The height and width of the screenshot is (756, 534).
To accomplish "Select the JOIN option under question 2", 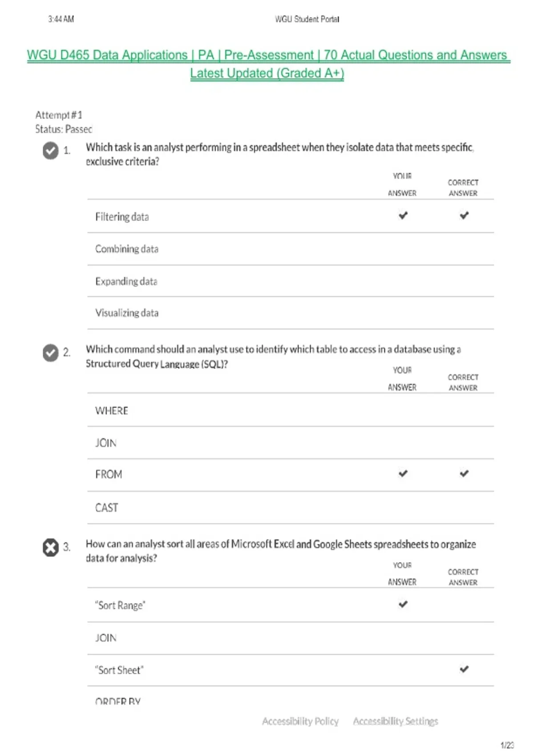I will [291, 443].
